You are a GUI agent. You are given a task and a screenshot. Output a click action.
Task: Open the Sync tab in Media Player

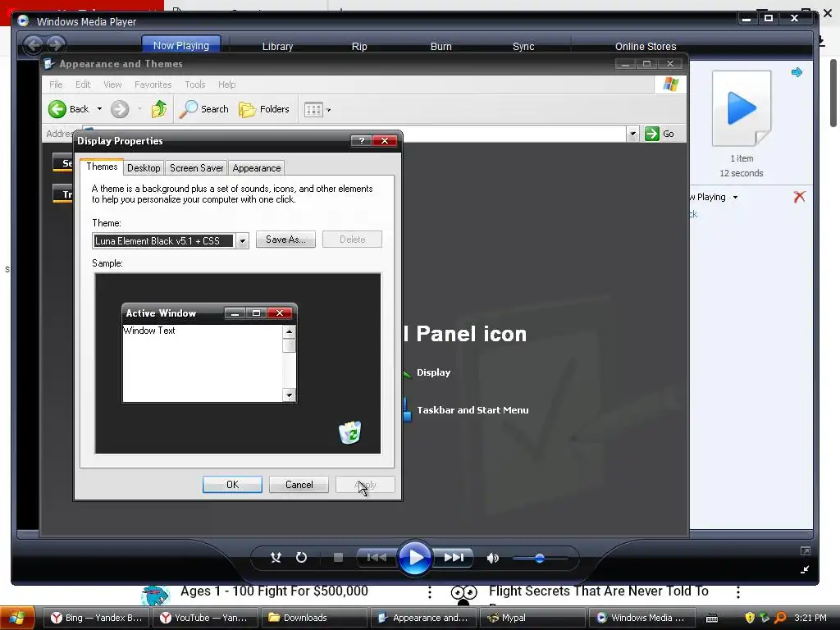[523, 47]
